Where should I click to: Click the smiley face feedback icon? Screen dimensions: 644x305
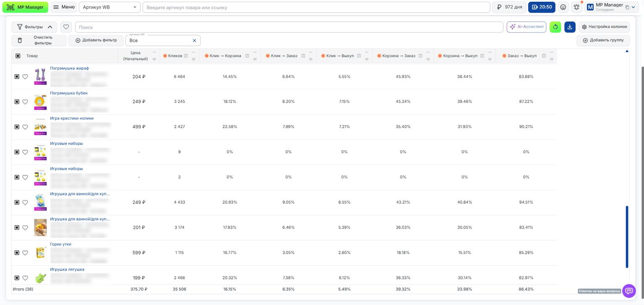[x=563, y=7]
